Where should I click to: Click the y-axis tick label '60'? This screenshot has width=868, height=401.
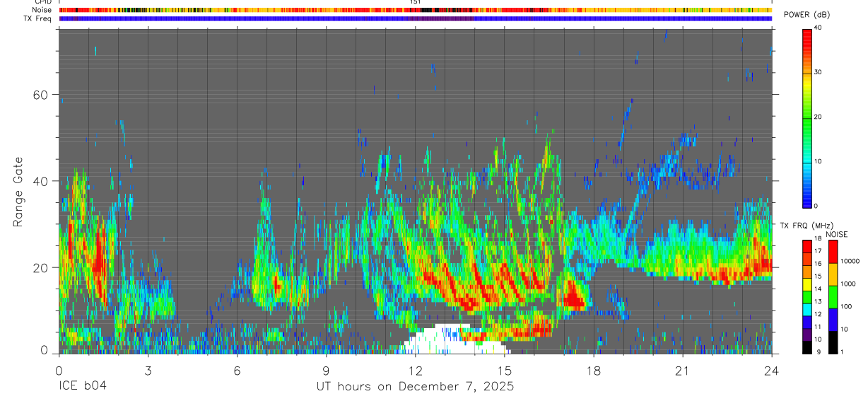[41, 95]
